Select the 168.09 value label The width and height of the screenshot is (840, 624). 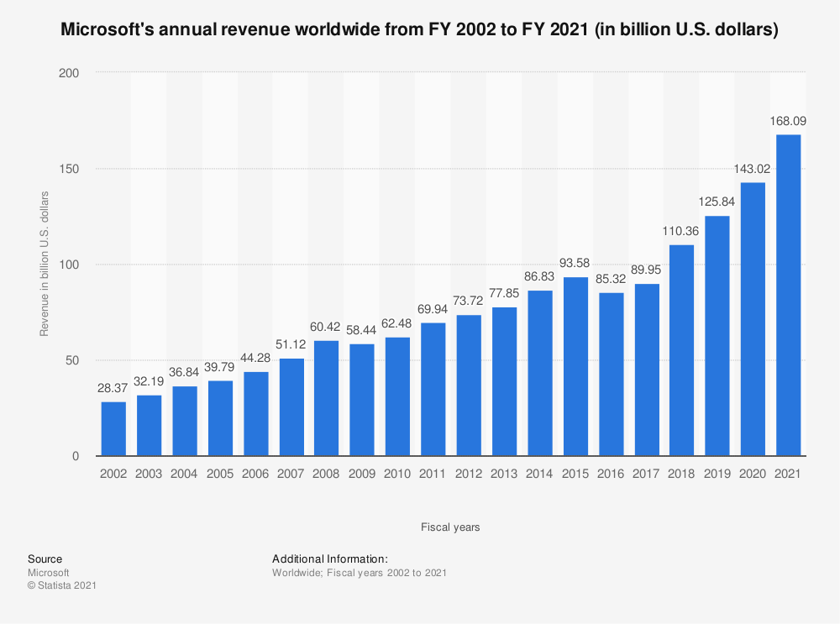(x=788, y=121)
